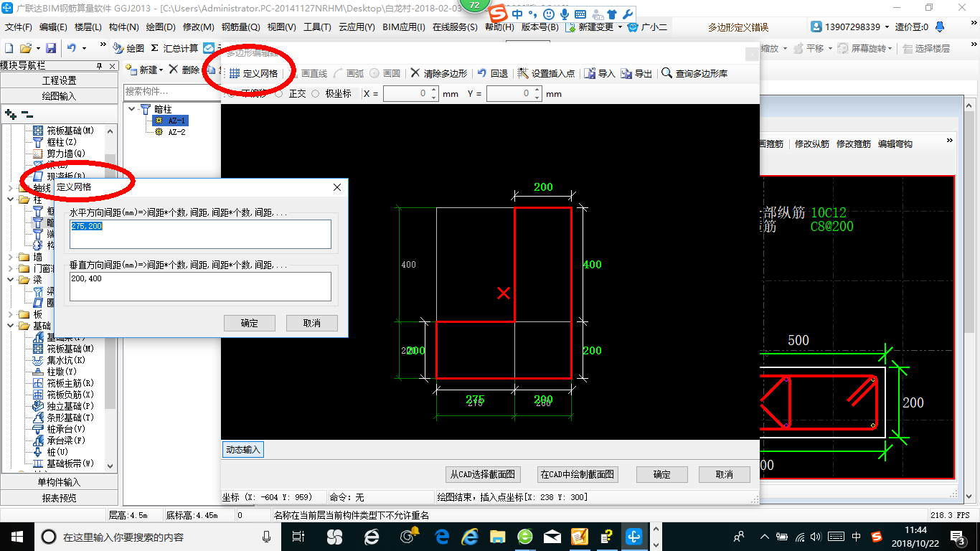
Task: Click the undo arrow in main toolbar
Action: pyautogui.click(x=72, y=48)
